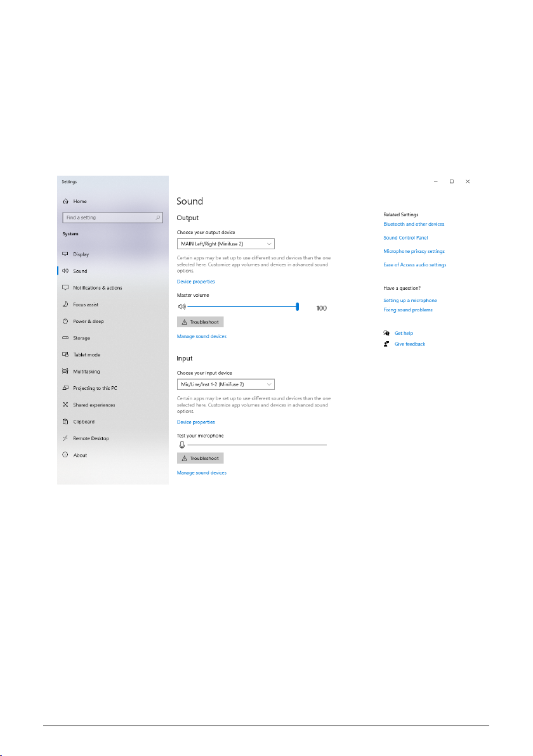Open the Storage settings page
This screenshot has height=756, width=533.
click(x=81, y=338)
